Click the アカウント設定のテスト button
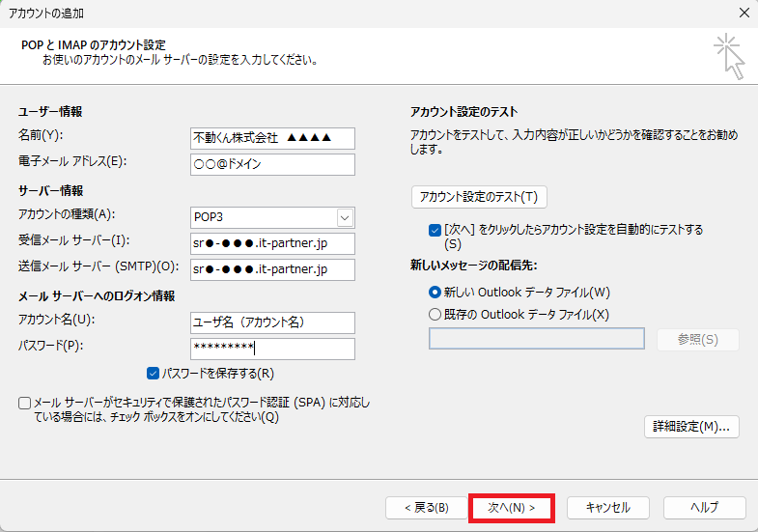This screenshot has width=758, height=532. pyautogui.click(x=479, y=197)
